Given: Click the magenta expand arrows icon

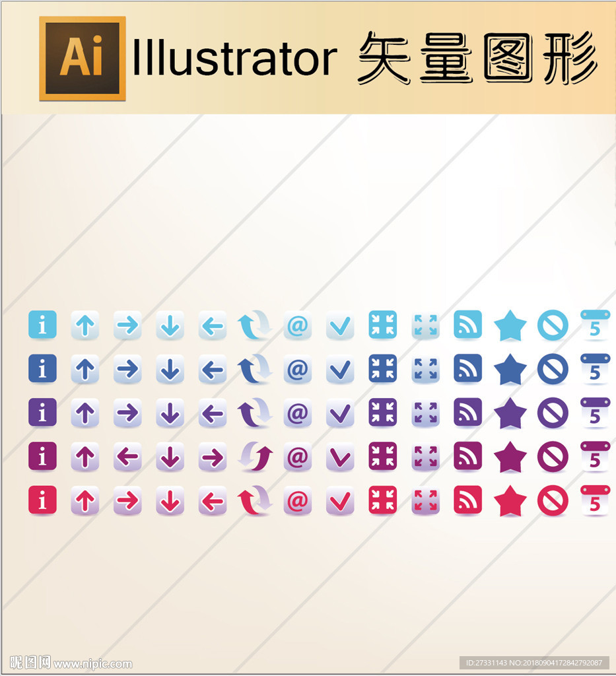Looking at the screenshot, I should tap(425, 457).
